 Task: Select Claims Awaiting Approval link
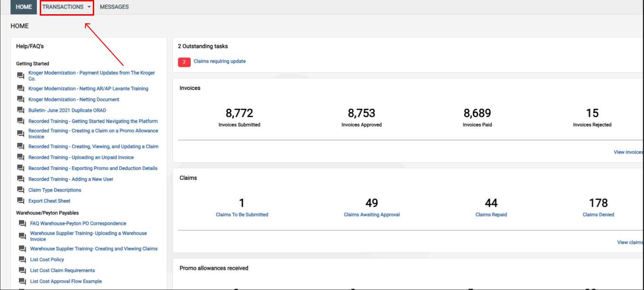[x=371, y=215]
